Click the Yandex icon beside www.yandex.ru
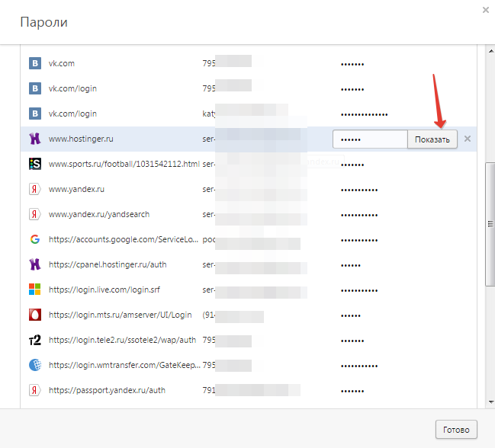 pyautogui.click(x=35, y=189)
